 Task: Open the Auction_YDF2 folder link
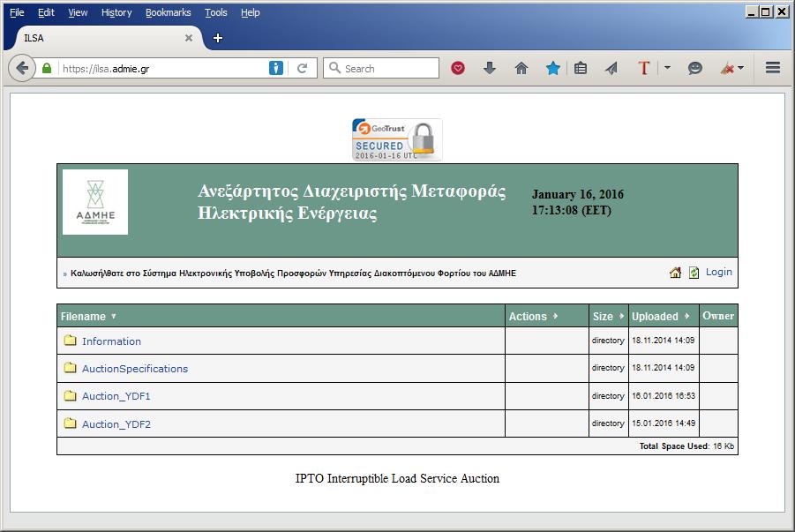coord(116,424)
